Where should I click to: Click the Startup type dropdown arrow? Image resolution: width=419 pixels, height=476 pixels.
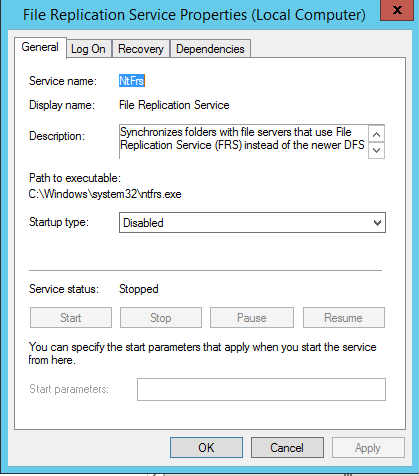click(x=377, y=223)
